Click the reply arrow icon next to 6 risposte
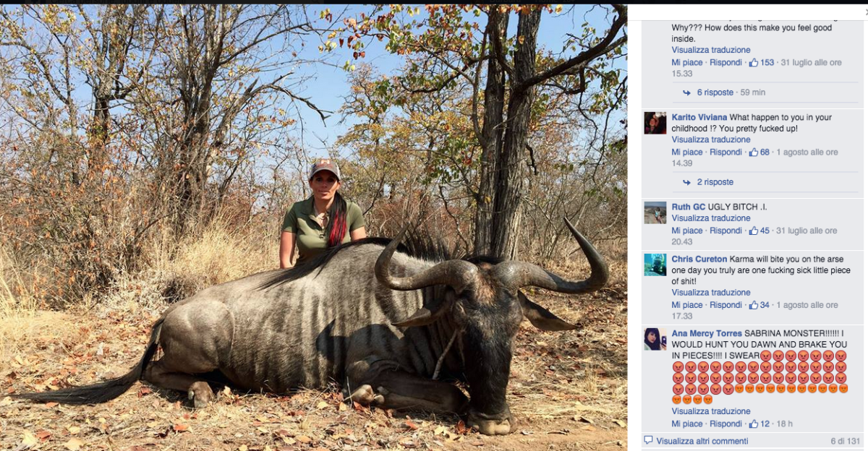This screenshot has height=451, width=868. (687, 92)
